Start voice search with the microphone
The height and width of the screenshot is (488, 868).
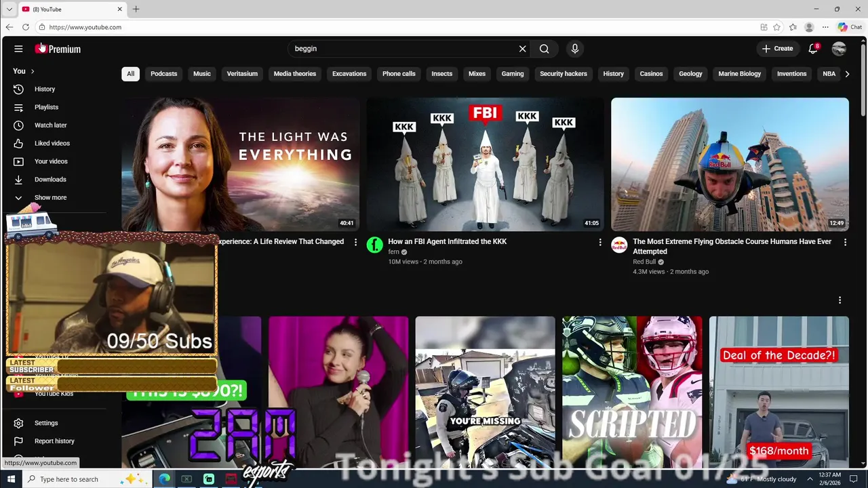pyautogui.click(x=574, y=49)
